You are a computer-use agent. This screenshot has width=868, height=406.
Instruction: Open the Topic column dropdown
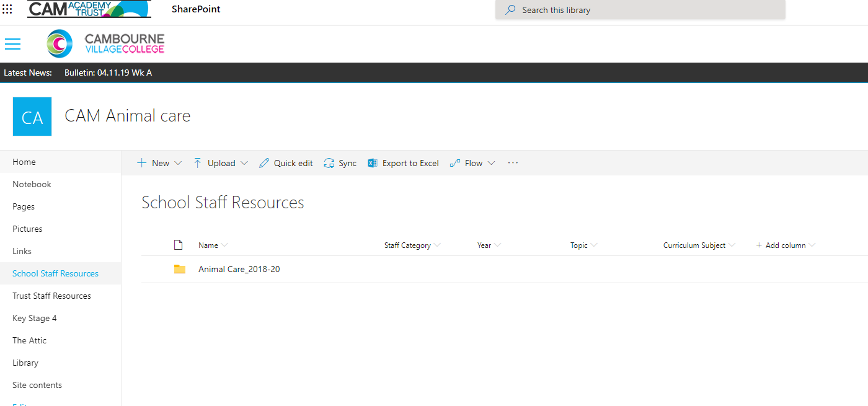coord(594,245)
